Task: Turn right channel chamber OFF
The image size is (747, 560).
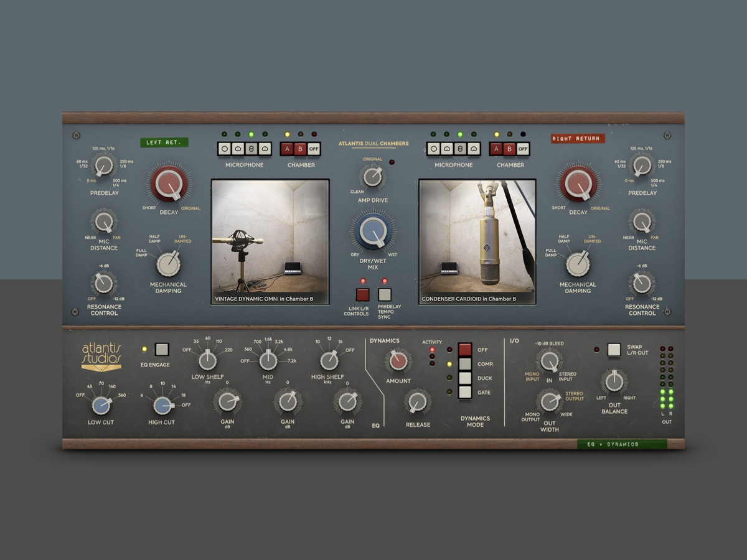Action: [x=523, y=149]
